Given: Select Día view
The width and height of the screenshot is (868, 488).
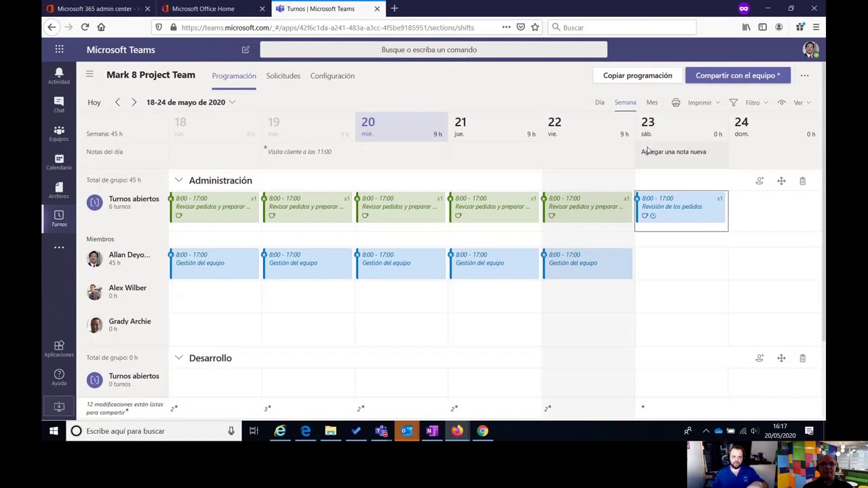Looking at the screenshot, I should point(599,102).
